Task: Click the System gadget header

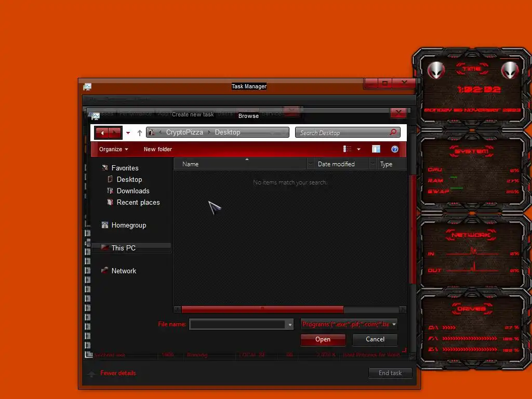Action: click(x=472, y=151)
